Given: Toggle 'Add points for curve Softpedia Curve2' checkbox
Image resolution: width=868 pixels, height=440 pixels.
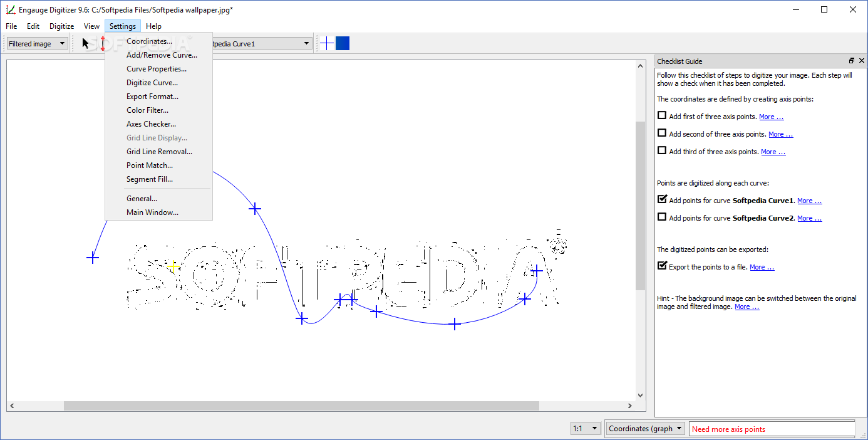Looking at the screenshot, I should coord(662,217).
